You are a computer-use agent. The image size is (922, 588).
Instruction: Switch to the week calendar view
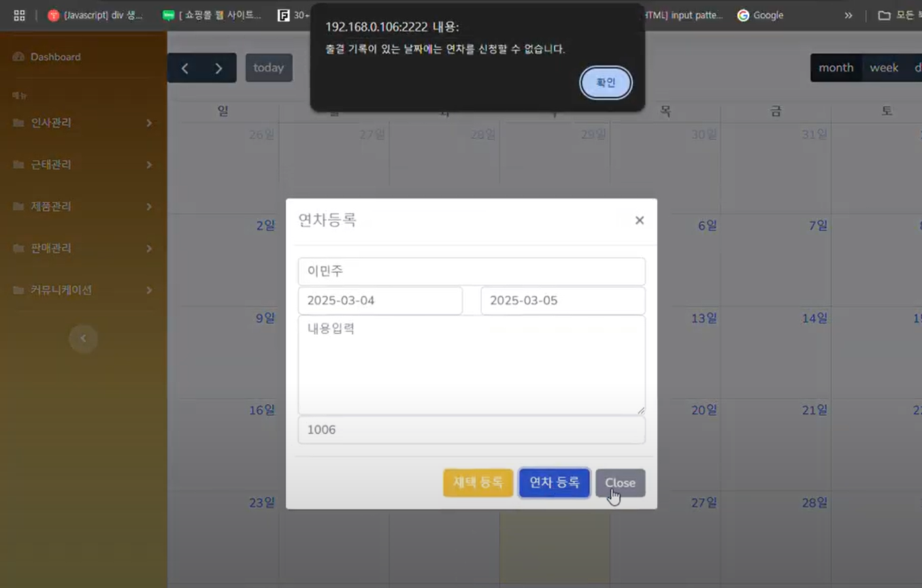(x=883, y=67)
